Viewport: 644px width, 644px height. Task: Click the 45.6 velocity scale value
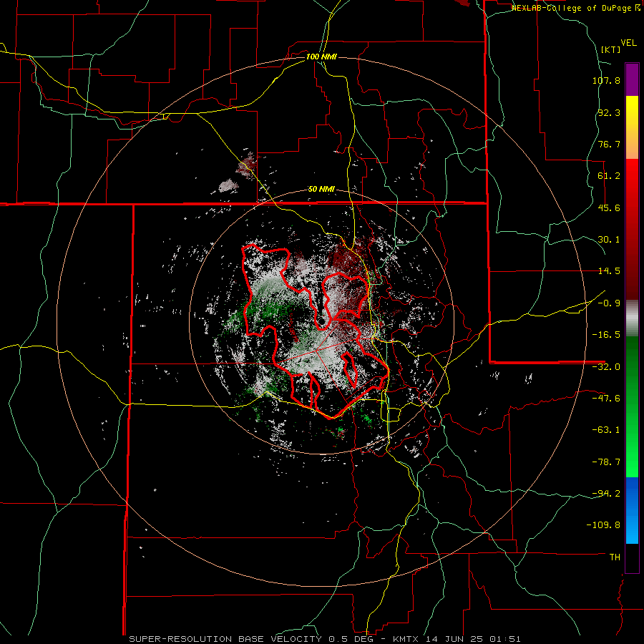click(x=609, y=208)
